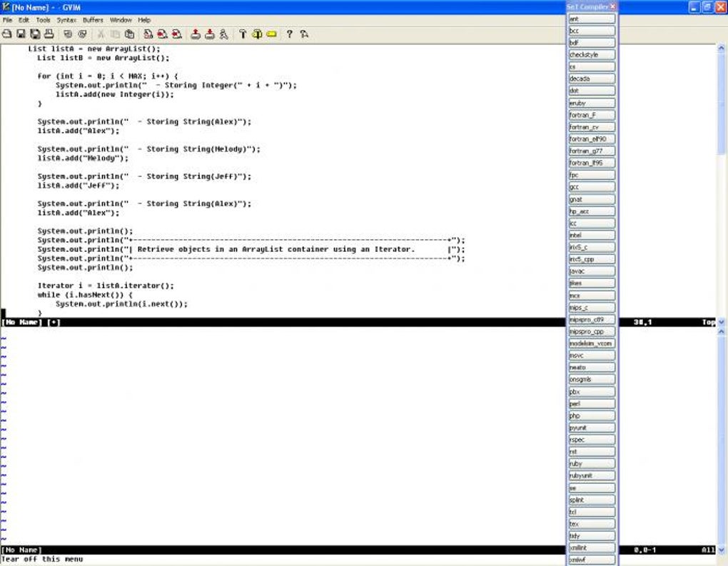Click the Save Session toolbar icon
The width and height of the screenshot is (728, 566).
210,34
